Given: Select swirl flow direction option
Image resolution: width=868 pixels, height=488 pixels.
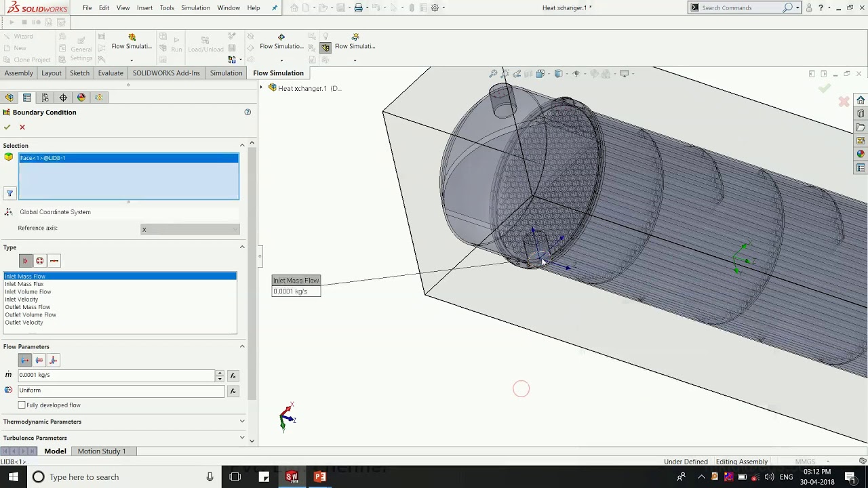Looking at the screenshot, I should pos(39,360).
